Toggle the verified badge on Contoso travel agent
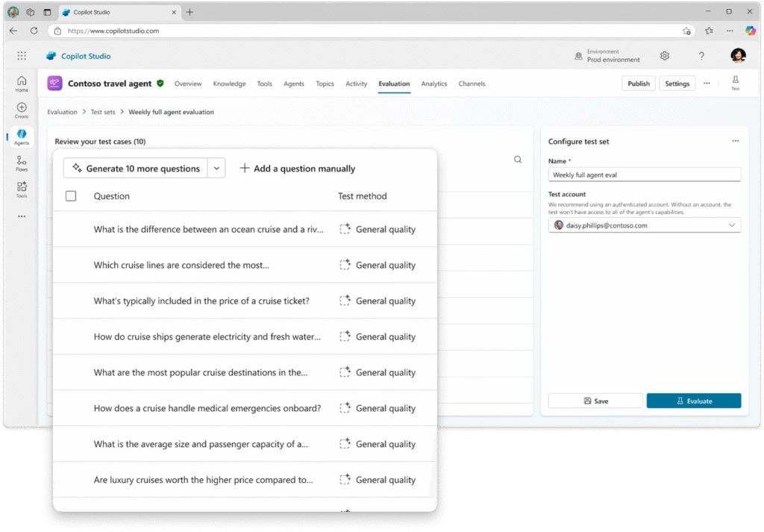The width and height of the screenshot is (764, 532). (x=159, y=84)
